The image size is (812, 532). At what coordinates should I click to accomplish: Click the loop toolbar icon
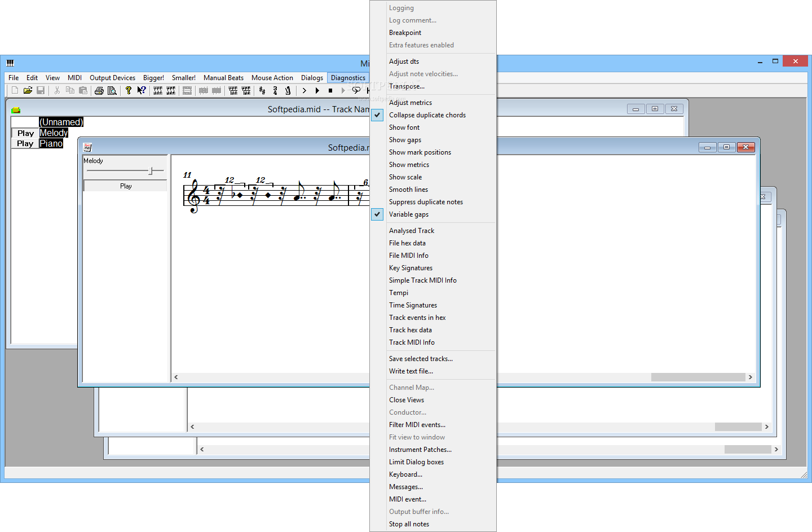click(356, 90)
